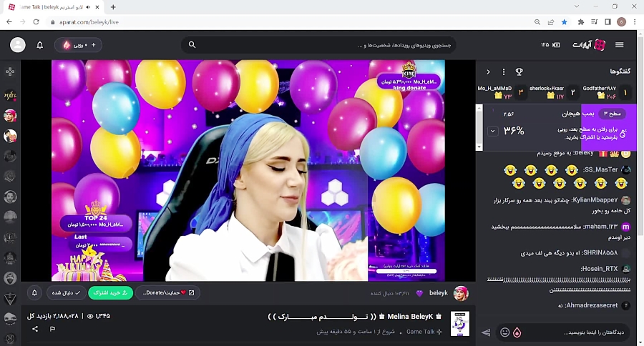Click the green خرید اشتراک subscribe button
The image size is (644, 346).
[110, 292]
